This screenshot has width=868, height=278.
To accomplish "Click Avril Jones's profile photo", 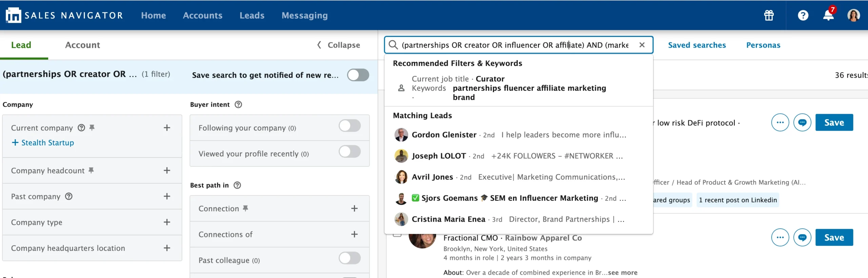I will coord(401,177).
